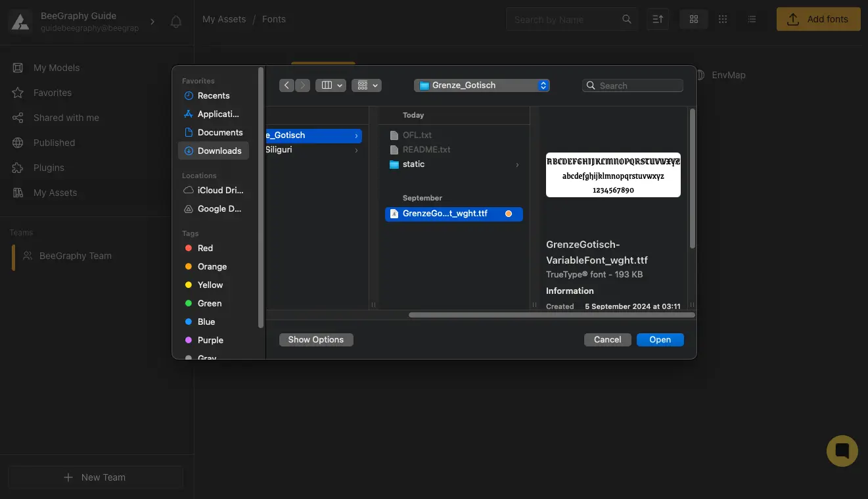868x499 pixels.
Task: Open the Grenze_Gotisch folder path dropdown
Action: (x=482, y=85)
